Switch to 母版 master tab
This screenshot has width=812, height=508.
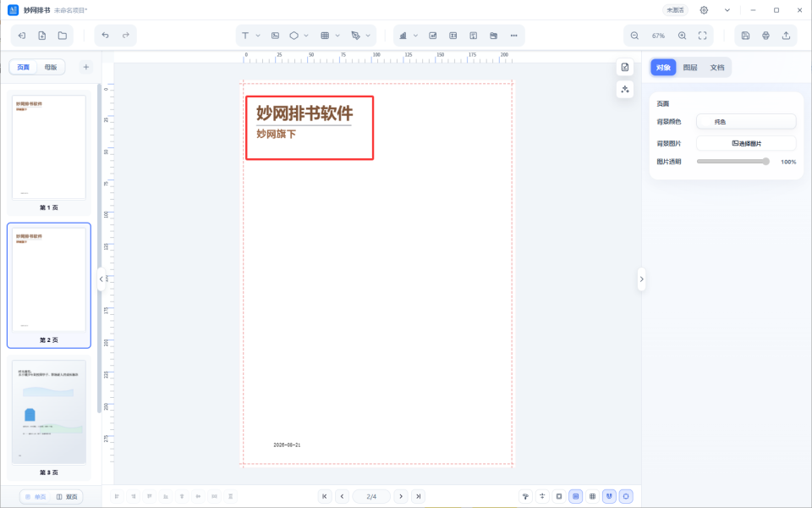51,67
